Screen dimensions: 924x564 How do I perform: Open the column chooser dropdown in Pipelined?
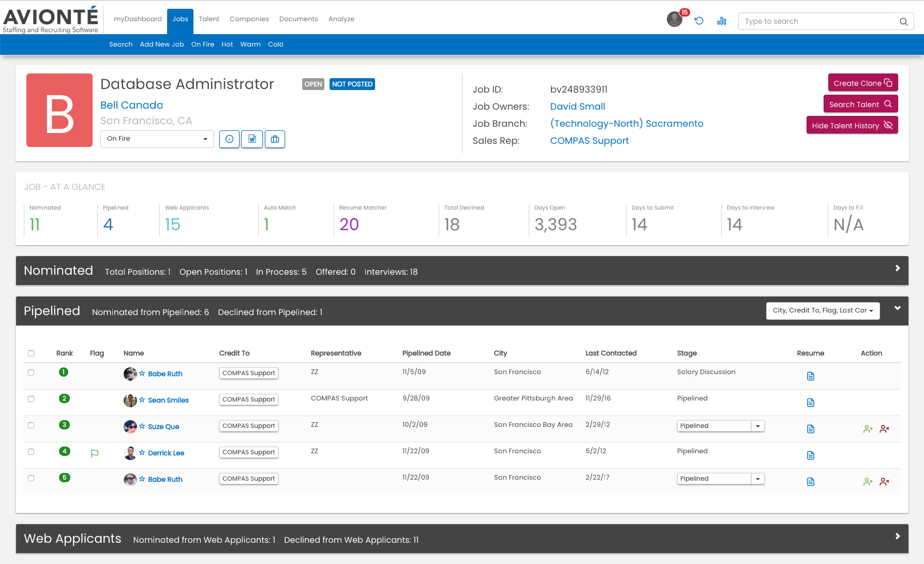tap(823, 310)
